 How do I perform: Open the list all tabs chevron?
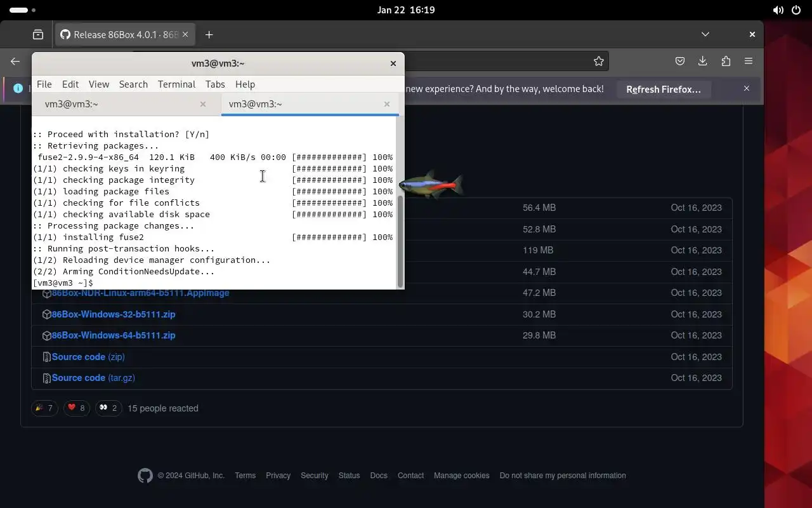705,34
